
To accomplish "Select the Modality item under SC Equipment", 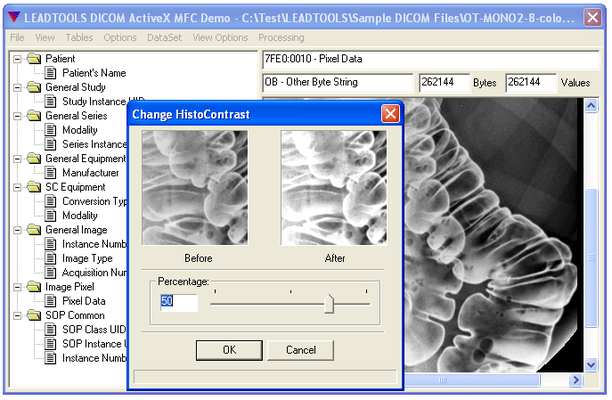I will click(80, 216).
